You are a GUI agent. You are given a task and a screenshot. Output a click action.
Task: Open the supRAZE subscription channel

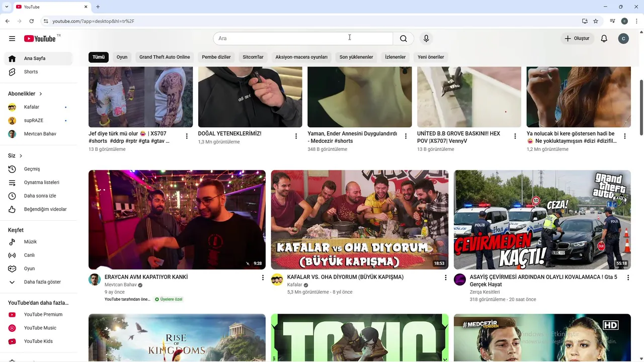[x=38, y=121]
